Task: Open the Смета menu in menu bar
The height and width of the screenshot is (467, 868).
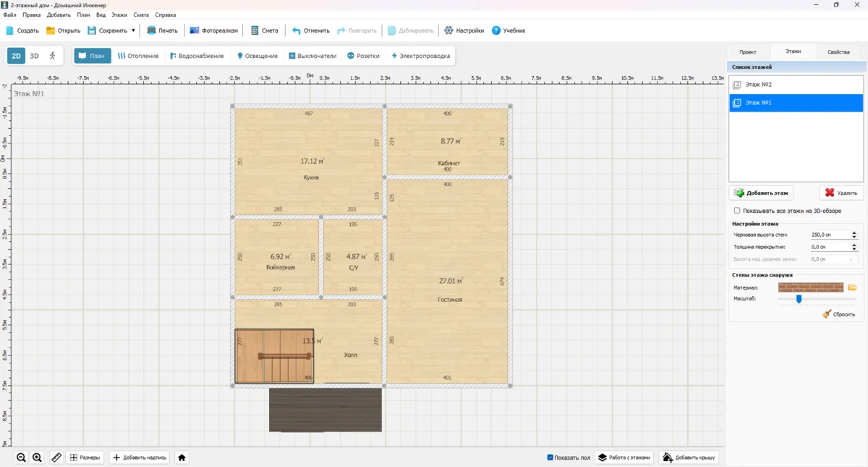Action: 140,14
